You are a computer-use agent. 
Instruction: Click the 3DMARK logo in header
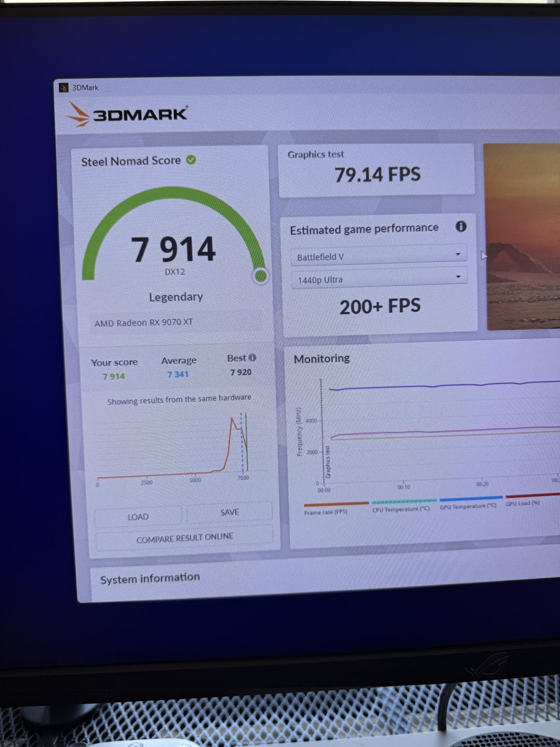(128, 114)
